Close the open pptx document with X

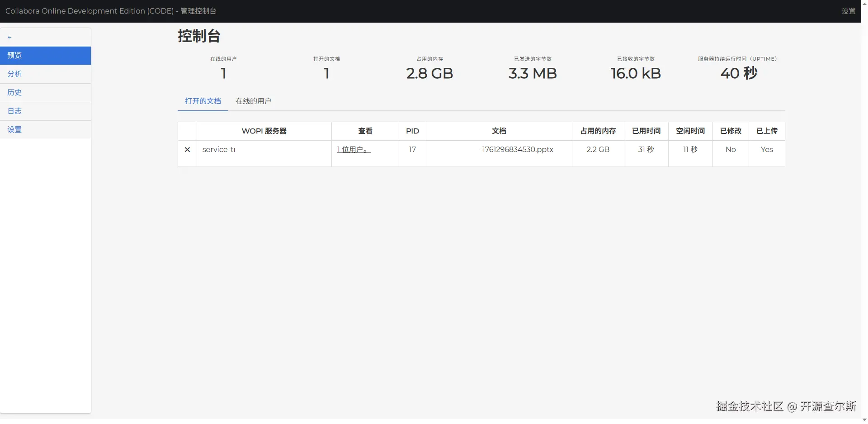point(187,149)
